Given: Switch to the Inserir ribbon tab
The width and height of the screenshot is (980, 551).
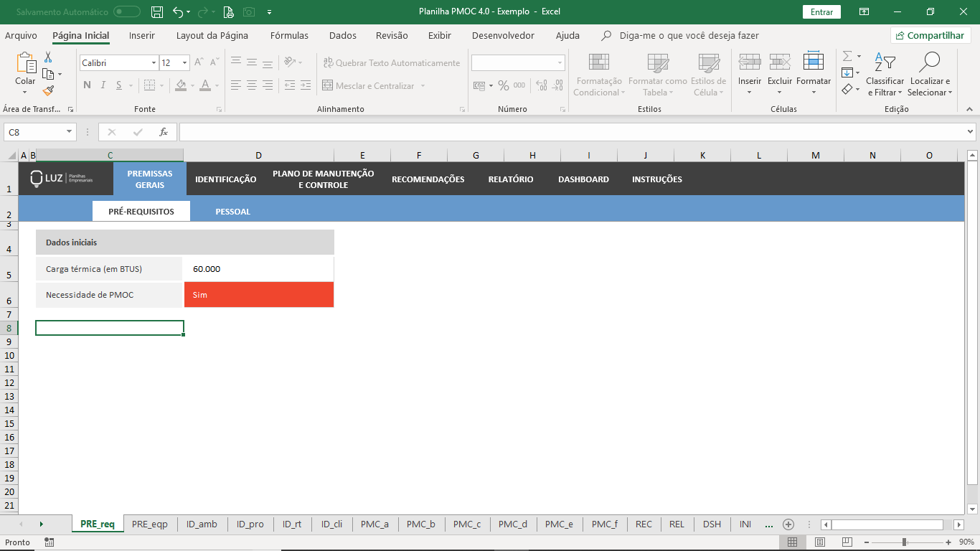Looking at the screenshot, I should (x=142, y=35).
